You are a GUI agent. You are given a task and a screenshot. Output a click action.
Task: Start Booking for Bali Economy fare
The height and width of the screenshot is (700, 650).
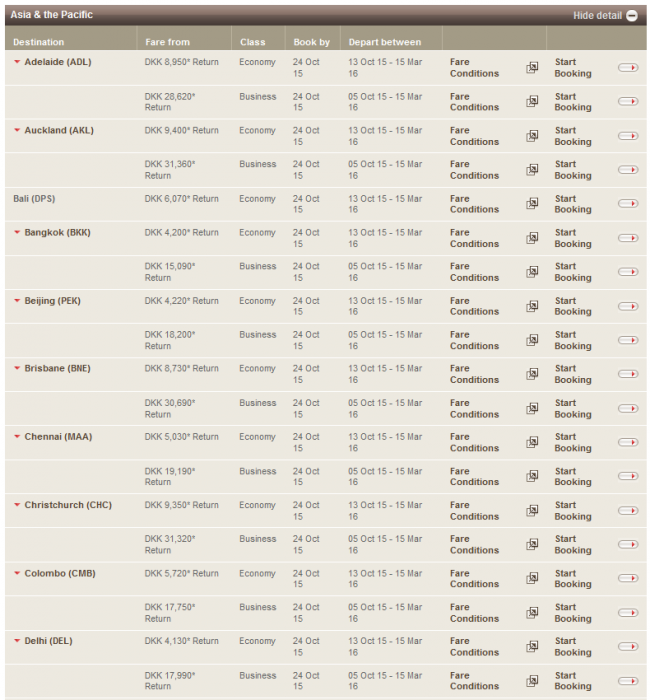point(572,204)
